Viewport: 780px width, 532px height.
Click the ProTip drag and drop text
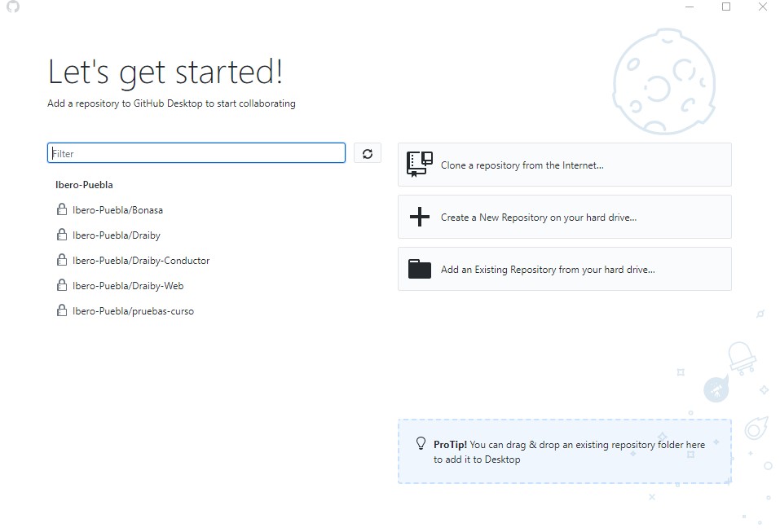point(569,452)
